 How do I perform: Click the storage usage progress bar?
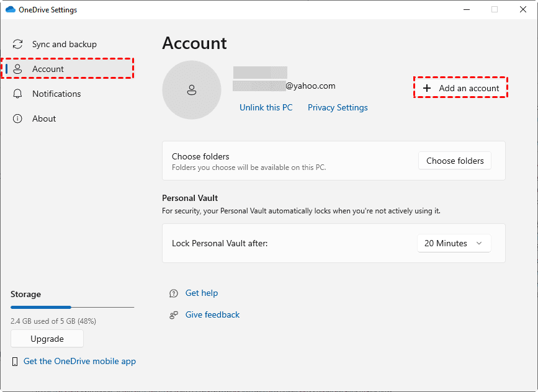pyautogui.click(x=72, y=307)
